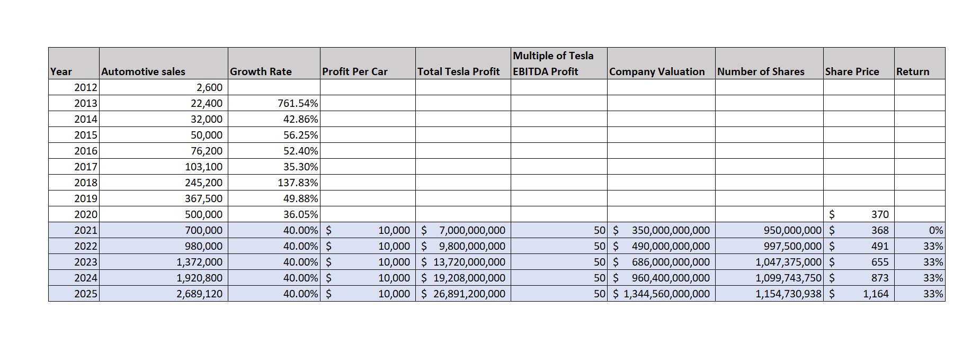The image size is (980, 354).
Task: Click number of shares 997,500,000
Action: coord(769,246)
